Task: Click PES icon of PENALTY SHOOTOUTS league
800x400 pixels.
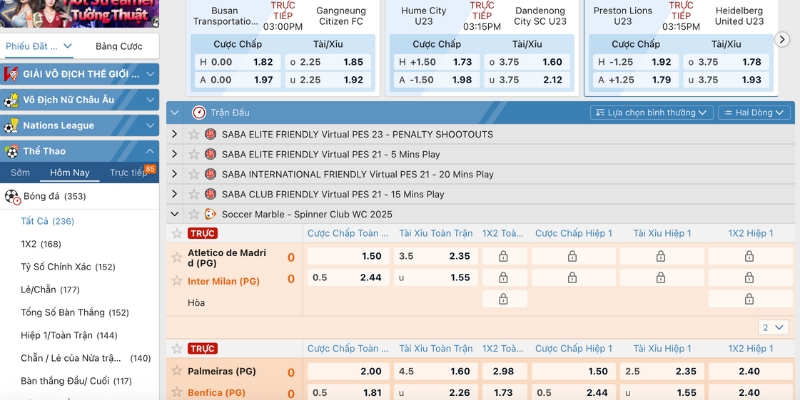Action: click(210, 134)
